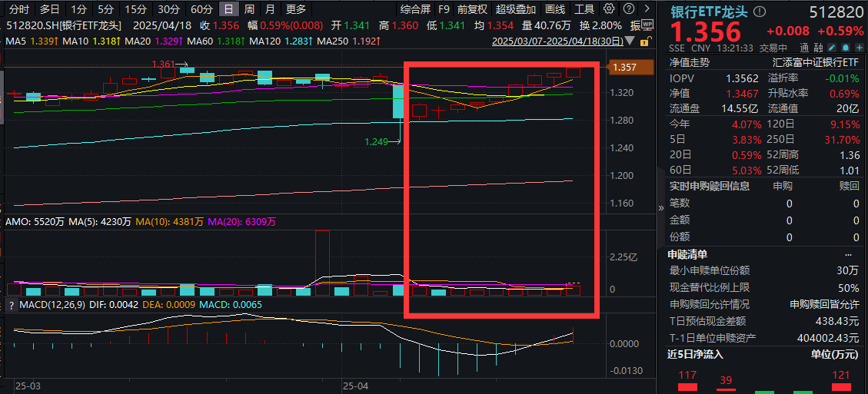
Task: Select the 分时 intraday tab
Action: point(18,9)
